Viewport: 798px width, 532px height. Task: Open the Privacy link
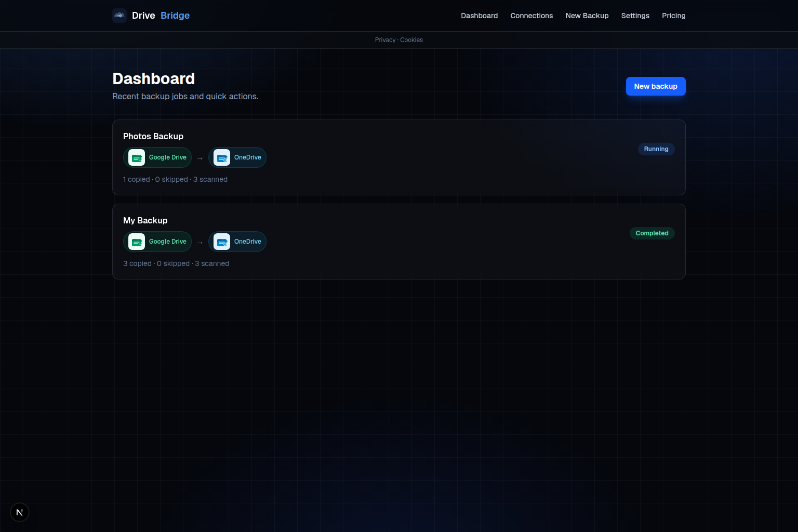coord(385,40)
